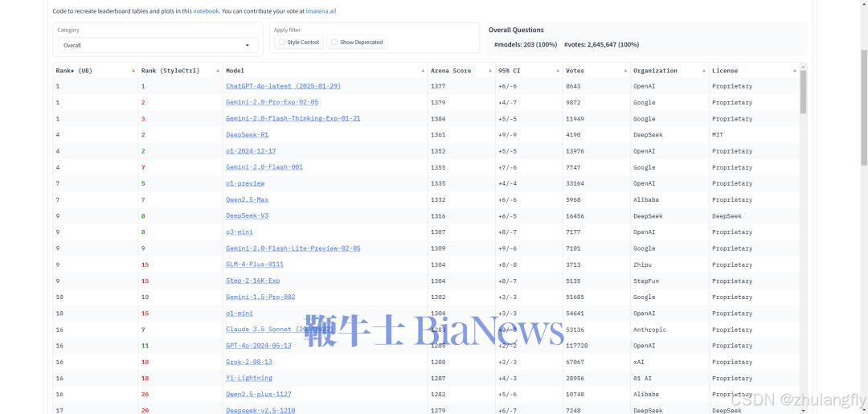Enable the Style Control checkbox
This screenshot has height=414, width=868.
[x=281, y=42]
